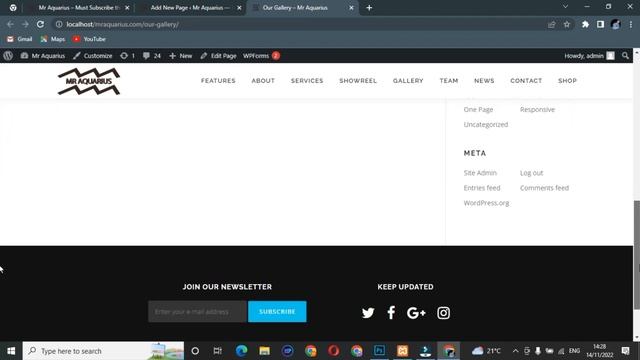This screenshot has height=360, width=640.
Task: Open the Responsive category link
Action: click(x=537, y=109)
